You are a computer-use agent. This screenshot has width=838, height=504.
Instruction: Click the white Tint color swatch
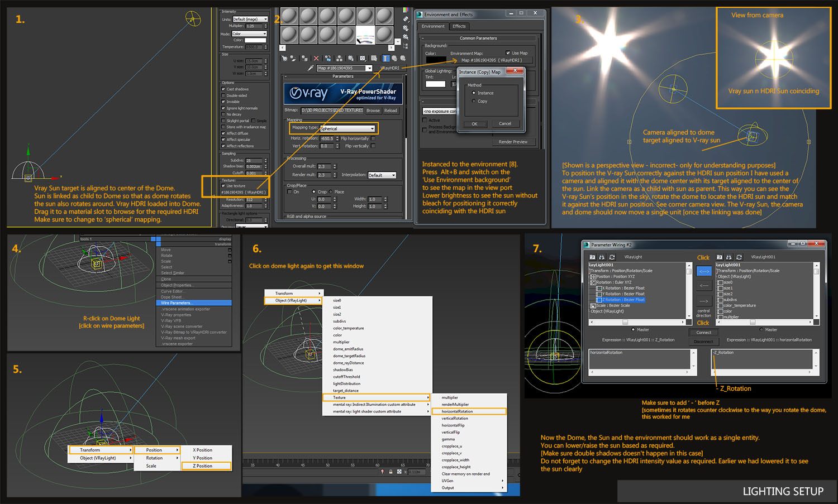click(435, 84)
